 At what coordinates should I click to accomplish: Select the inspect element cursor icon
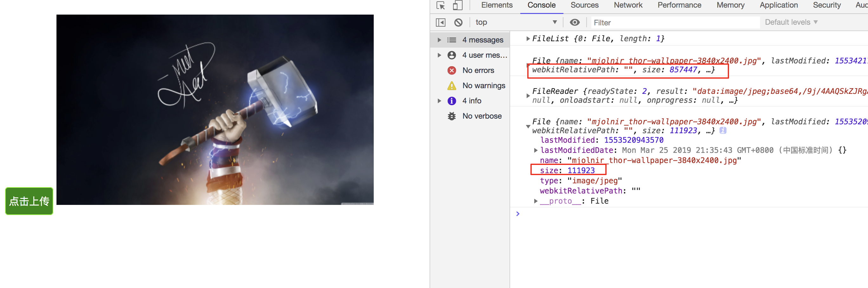tap(441, 5)
